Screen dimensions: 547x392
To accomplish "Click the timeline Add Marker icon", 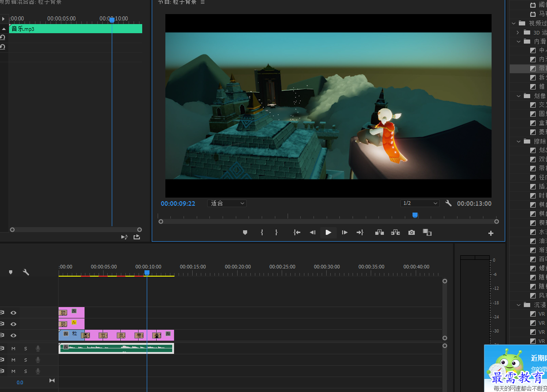I will pos(10,272).
